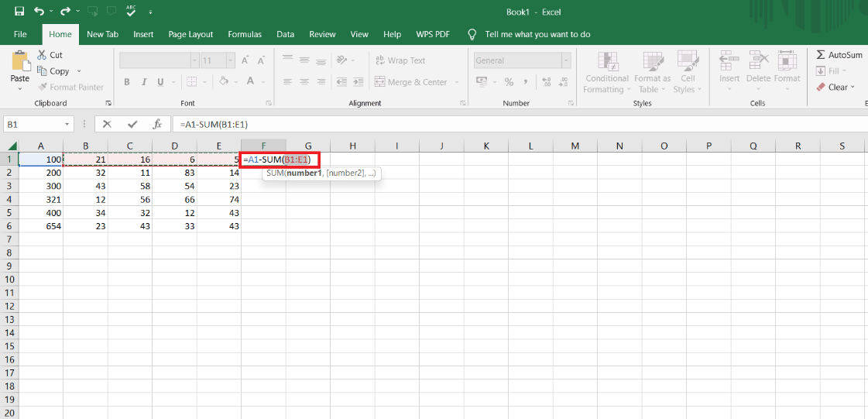
Task: Click the Save icon in the title bar
Action: click(x=19, y=12)
